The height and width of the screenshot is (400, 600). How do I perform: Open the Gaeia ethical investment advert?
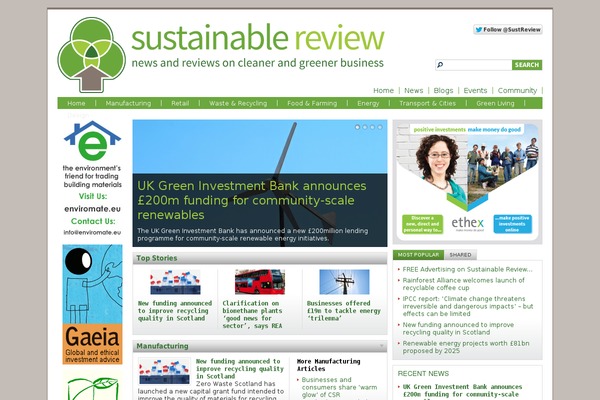pyautogui.click(x=92, y=304)
